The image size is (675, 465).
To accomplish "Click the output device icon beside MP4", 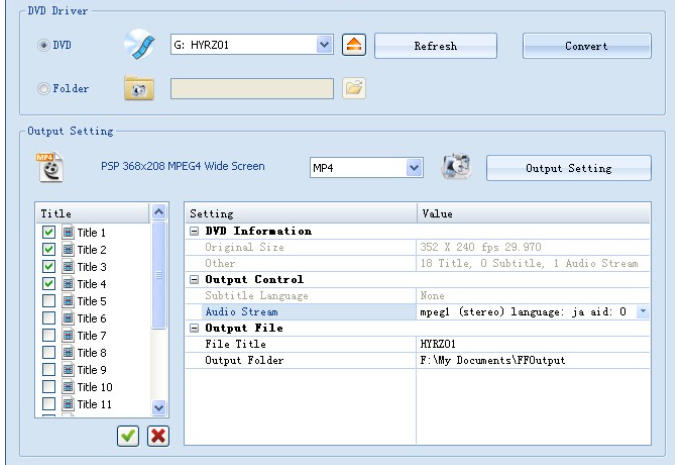I will (457, 167).
